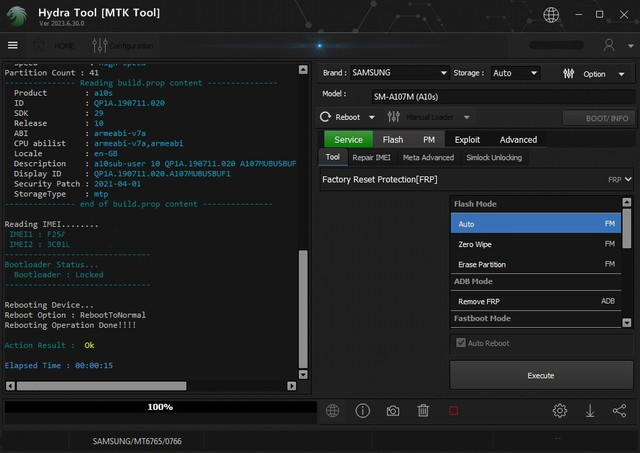Viewport: 640px width, 453px height.
Task: Click the log horizontal scroll left arrow
Action: [x=11, y=386]
